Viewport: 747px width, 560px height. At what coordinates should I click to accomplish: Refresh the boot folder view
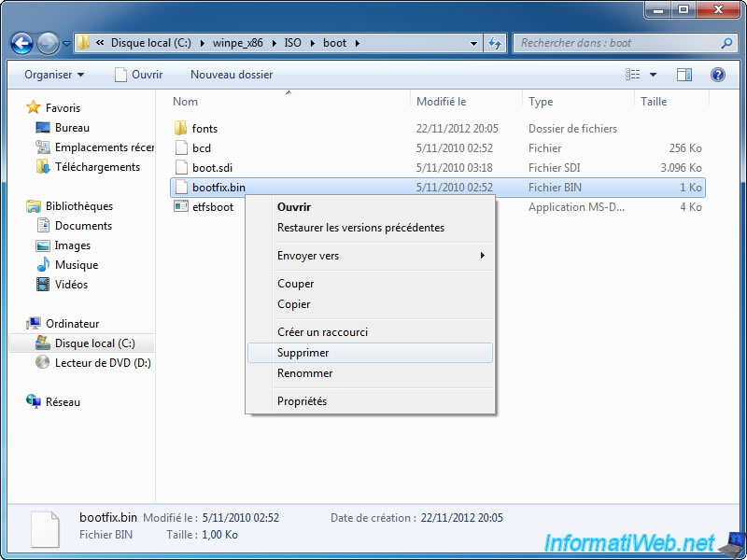click(x=496, y=43)
